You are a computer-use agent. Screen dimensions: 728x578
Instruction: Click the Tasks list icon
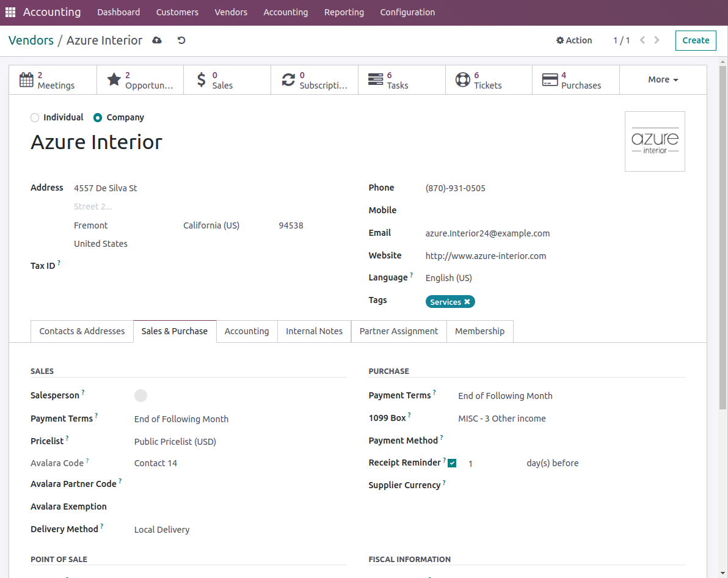pyautogui.click(x=376, y=79)
